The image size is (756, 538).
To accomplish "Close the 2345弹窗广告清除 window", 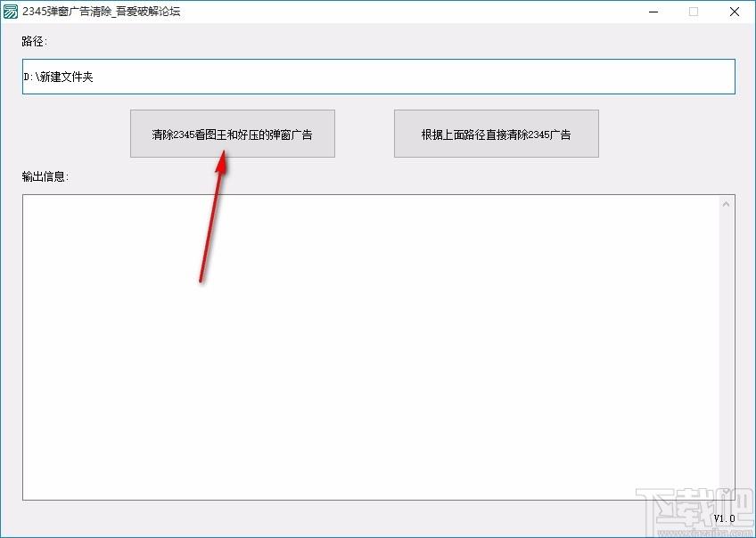I will coord(735,12).
